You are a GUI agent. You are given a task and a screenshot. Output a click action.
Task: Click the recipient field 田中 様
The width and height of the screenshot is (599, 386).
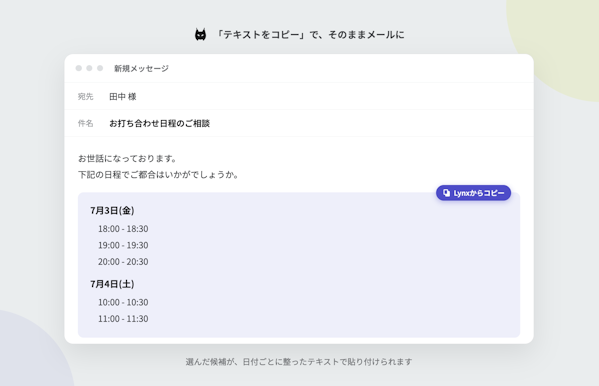pyautogui.click(x=123, y=97)
